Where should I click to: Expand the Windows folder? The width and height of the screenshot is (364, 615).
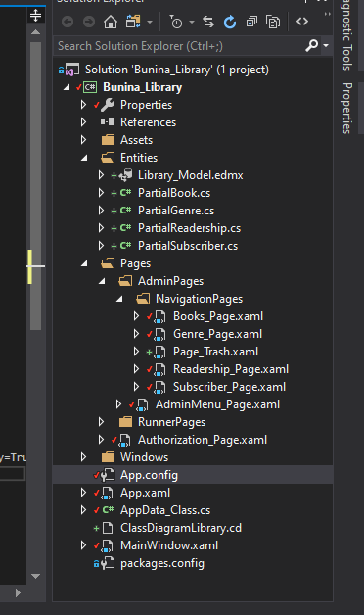tap(83, 457)
